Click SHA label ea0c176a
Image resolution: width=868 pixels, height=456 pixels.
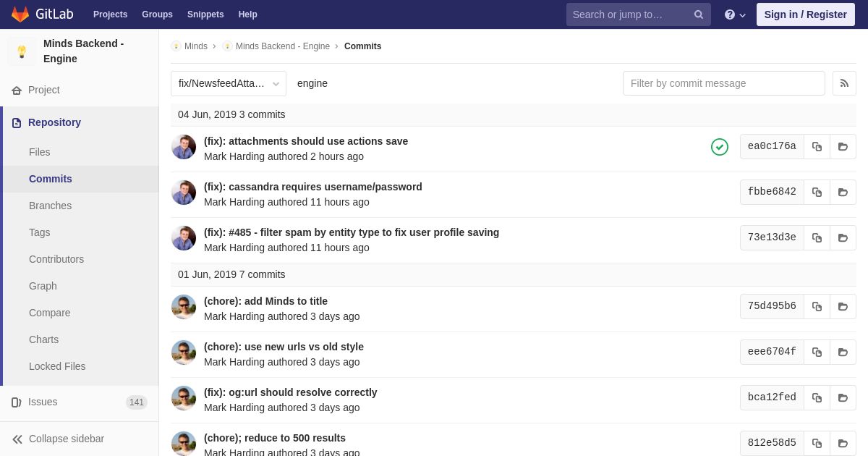(x=772, y=146)
